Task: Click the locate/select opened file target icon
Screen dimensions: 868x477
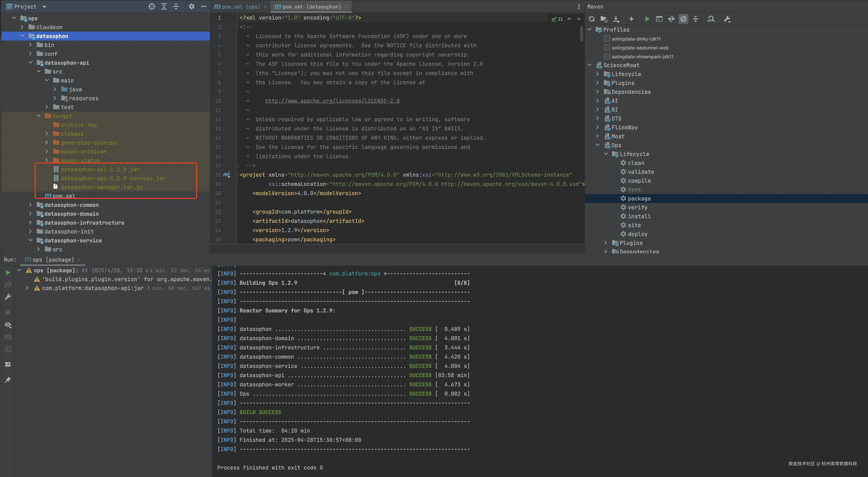Action: tap(152, 6)
